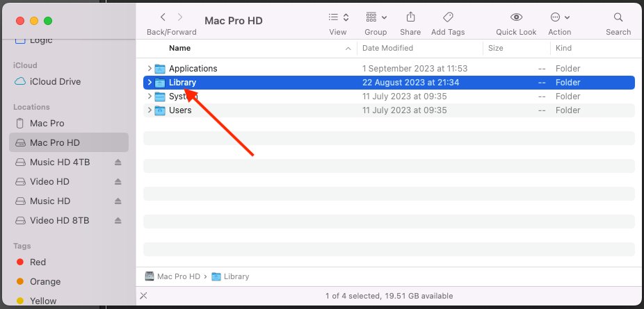Open Quick Look eye icon

(516, 17)
